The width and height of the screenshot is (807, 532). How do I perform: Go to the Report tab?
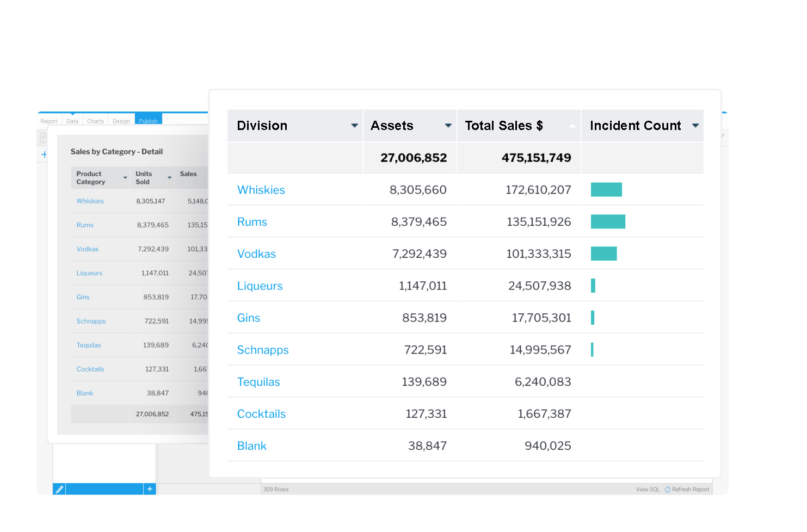point(49,121)
